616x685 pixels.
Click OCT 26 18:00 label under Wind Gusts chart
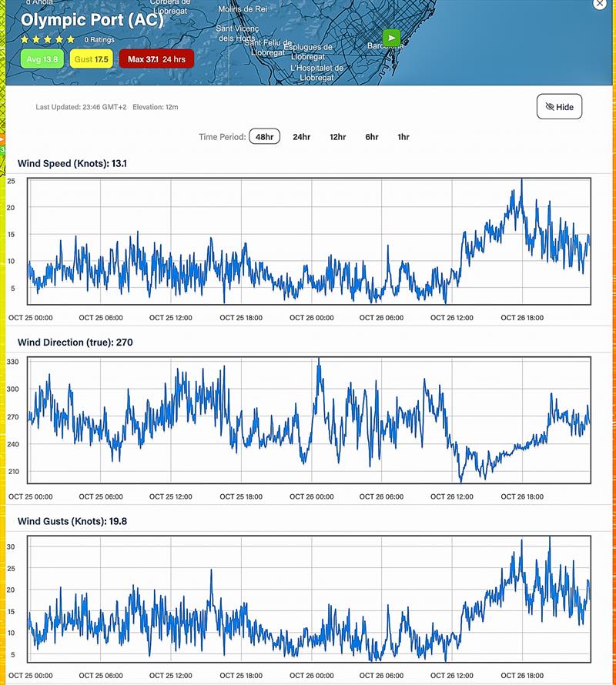[x=522, y=676]
